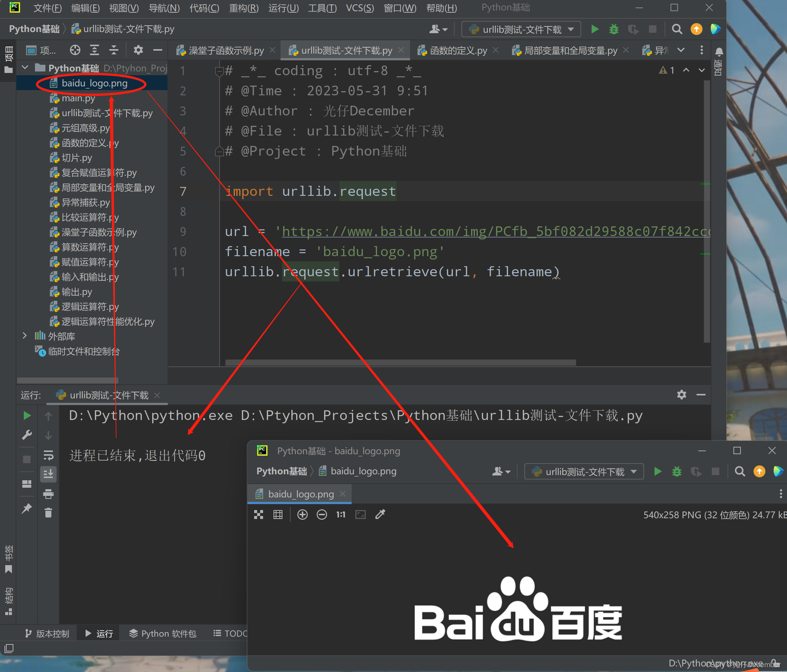Screen dimensions: 787x672
Task: Set image to actual size 1:1
Action: click(x=341, y=515)
